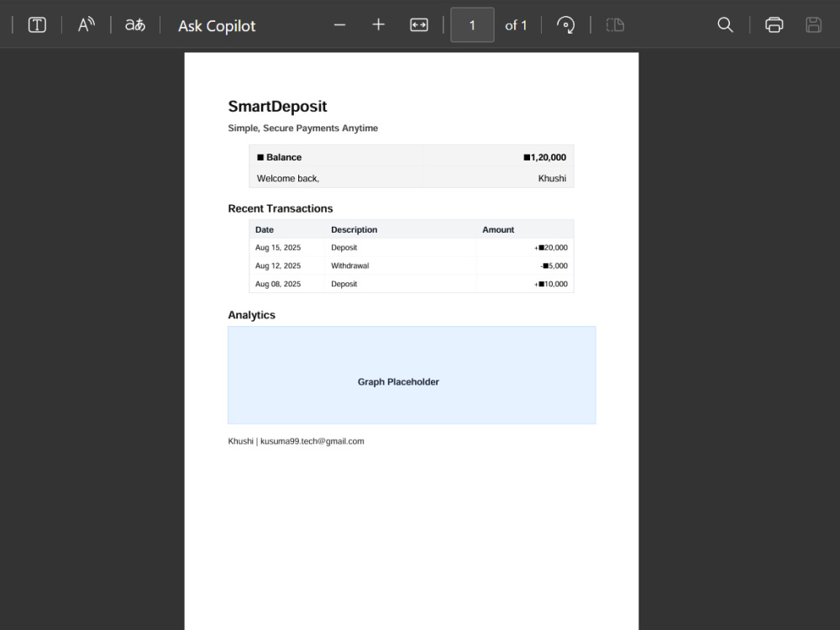The height and width of the screenshot is (630, 840).
Task: Click the -5,000 amount cell
Action: 554,265
